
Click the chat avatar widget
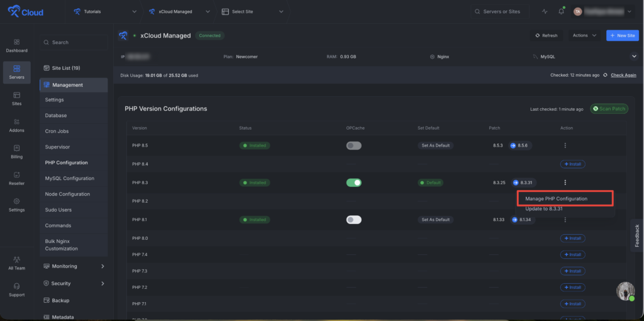626,291
